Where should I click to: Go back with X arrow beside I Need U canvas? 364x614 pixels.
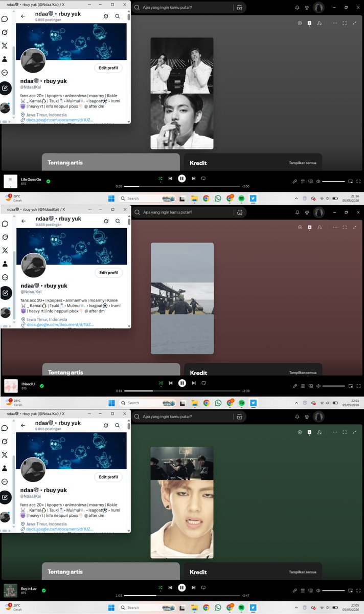coord(23,221)
